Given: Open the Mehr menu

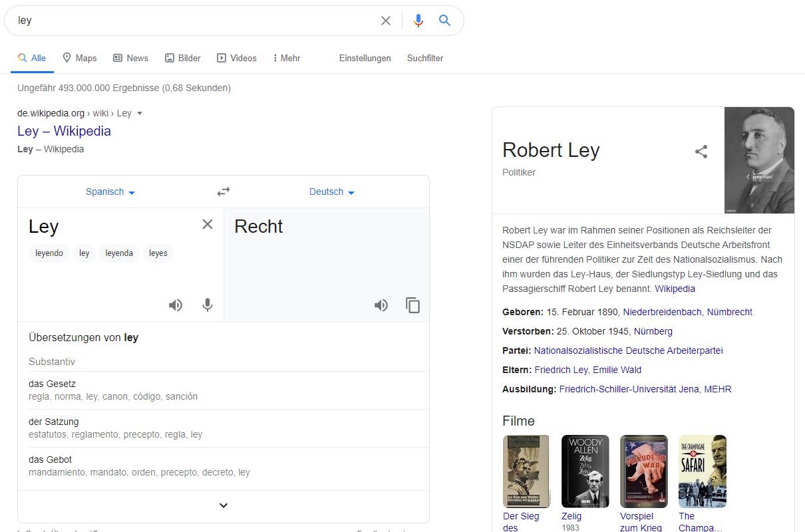Looking at the screenshot, I should click(x=287, y=58).
